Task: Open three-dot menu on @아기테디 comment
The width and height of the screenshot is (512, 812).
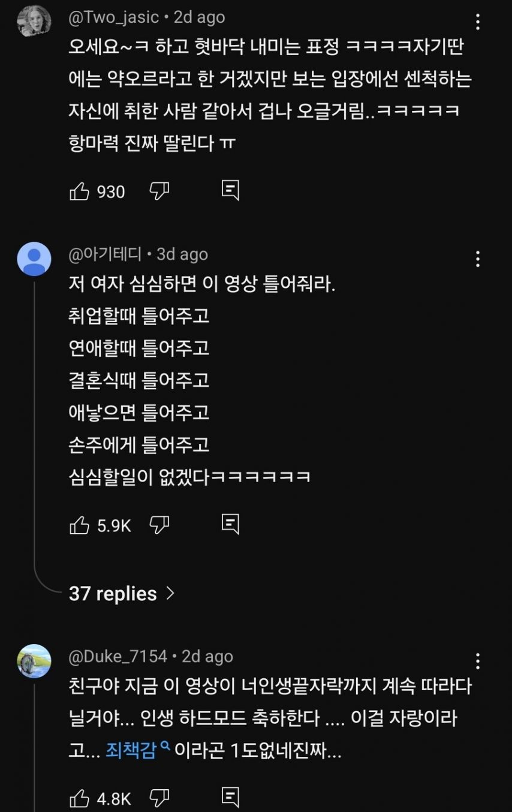Action: pos(477,259)
